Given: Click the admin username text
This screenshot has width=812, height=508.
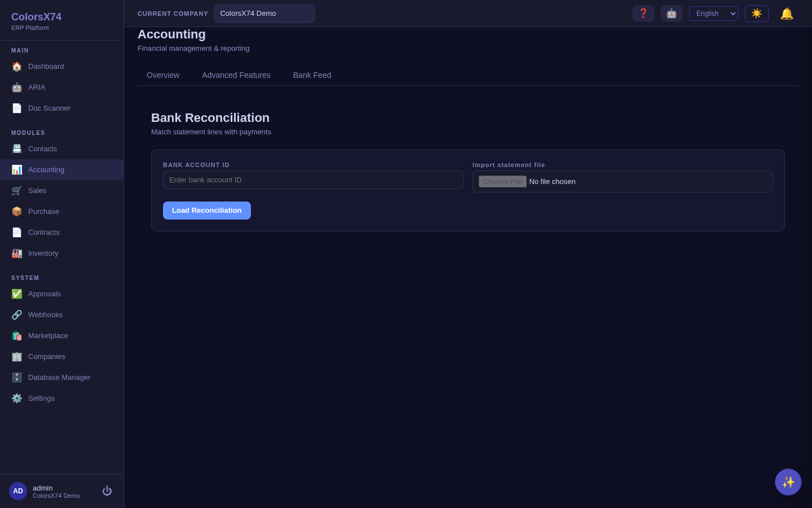Looking at the screenshot, I should (x=42, y=488).
